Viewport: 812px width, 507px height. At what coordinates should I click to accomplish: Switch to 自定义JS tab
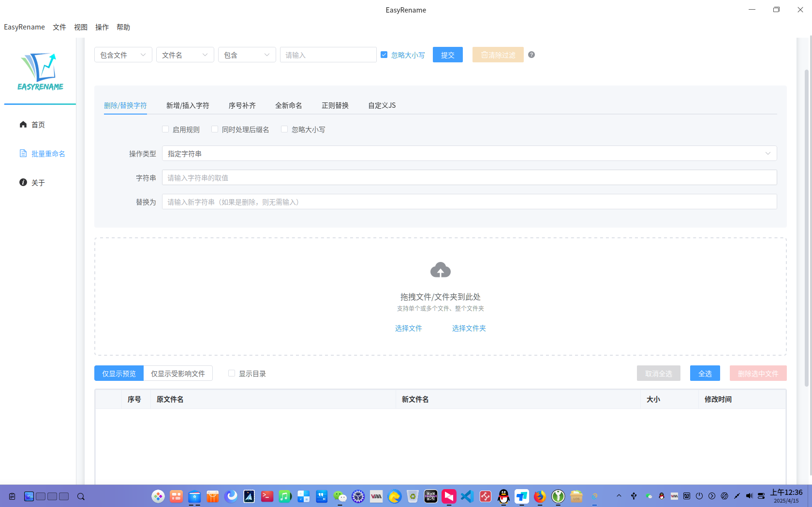(x=382, y=105)
